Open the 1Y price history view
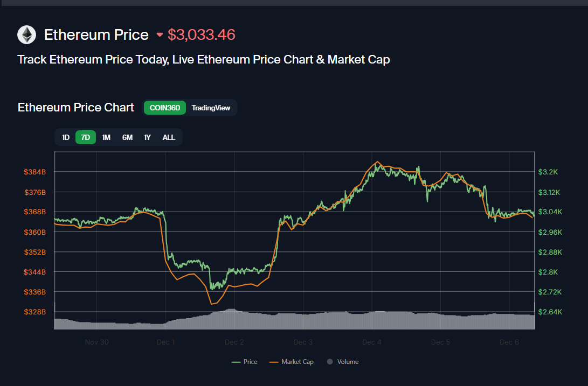Image resolution: width=588 pixels, height=386 pixels. [x=147, y=137]
